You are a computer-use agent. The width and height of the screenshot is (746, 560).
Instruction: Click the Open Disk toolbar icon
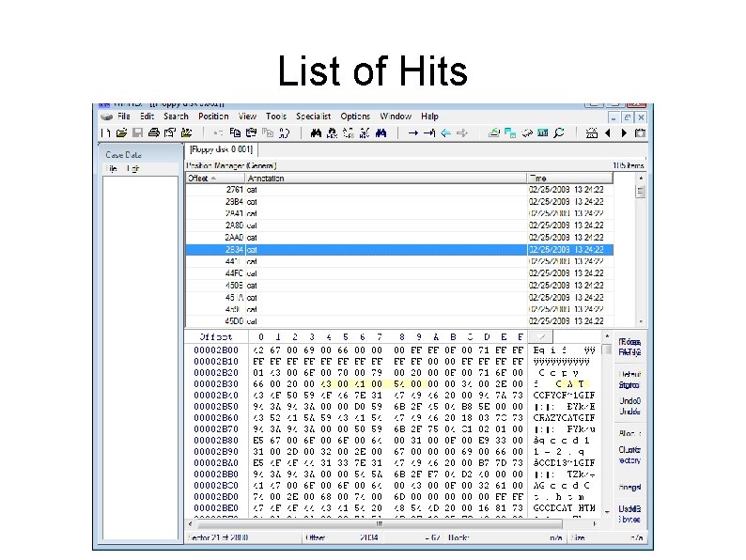494,132
